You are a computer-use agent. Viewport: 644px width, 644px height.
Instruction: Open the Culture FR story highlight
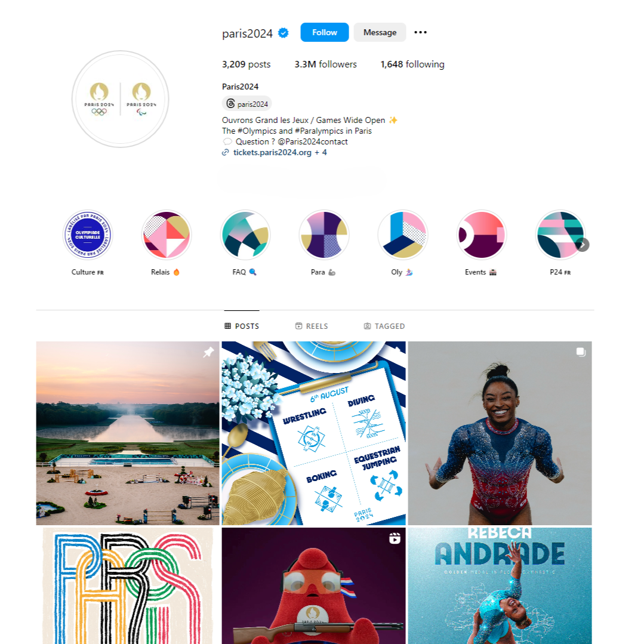point(88,235)
